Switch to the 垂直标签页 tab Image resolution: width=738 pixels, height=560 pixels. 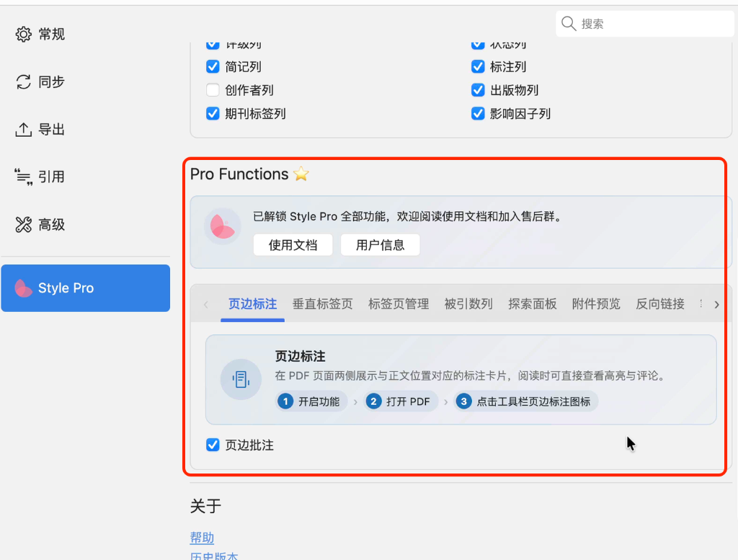[322, 304]
